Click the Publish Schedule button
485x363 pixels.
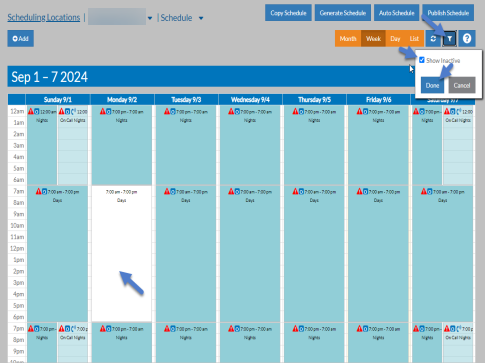(448, 13)
